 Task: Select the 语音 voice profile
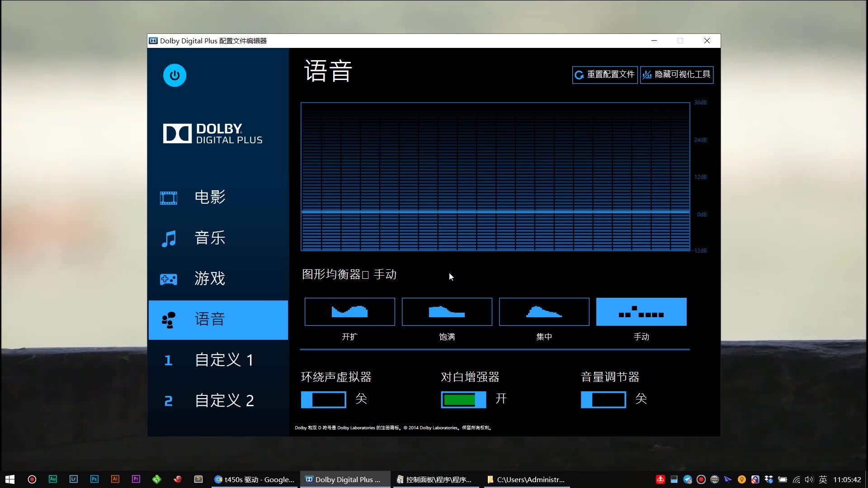coord(218,320)
